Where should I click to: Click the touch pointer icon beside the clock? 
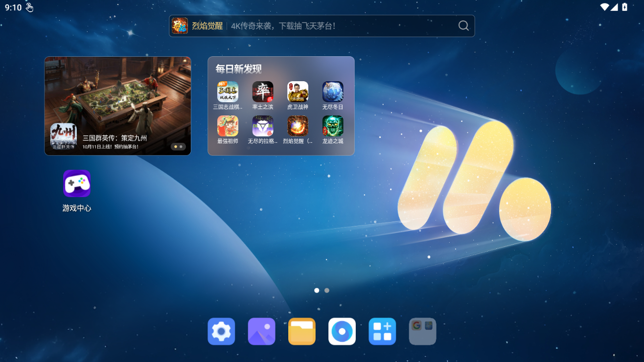(30, 7)
